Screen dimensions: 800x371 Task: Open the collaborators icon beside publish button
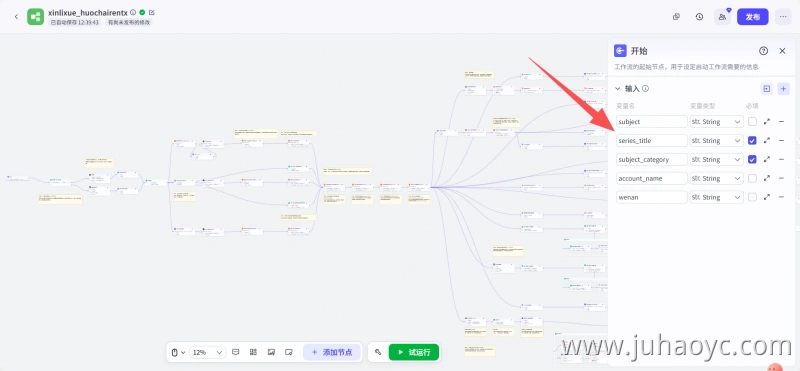[722, 17]
